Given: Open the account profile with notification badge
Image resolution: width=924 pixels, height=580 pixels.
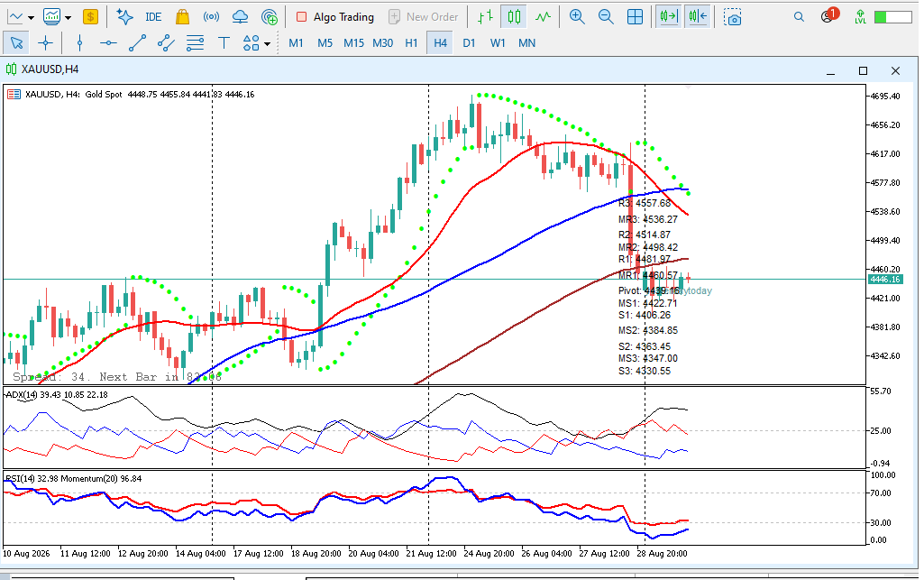Looking at the screenshot, I should click(828, 16).
